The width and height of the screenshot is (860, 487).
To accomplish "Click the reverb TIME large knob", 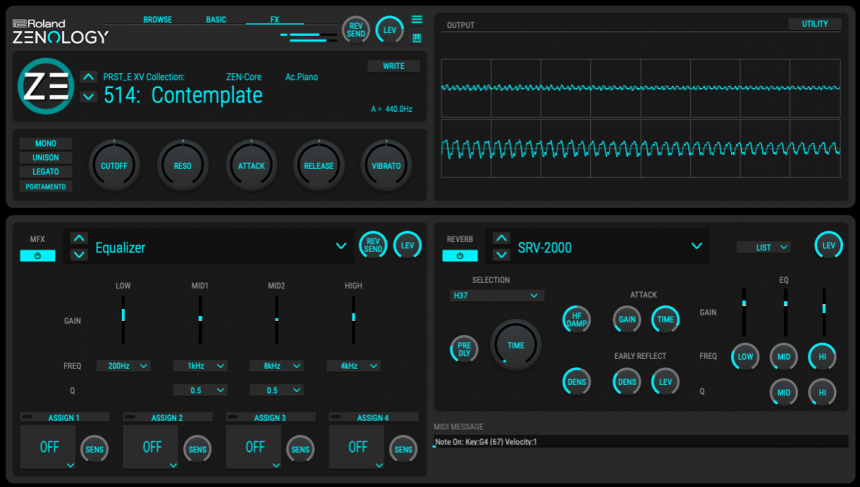I will click(516, 345).
